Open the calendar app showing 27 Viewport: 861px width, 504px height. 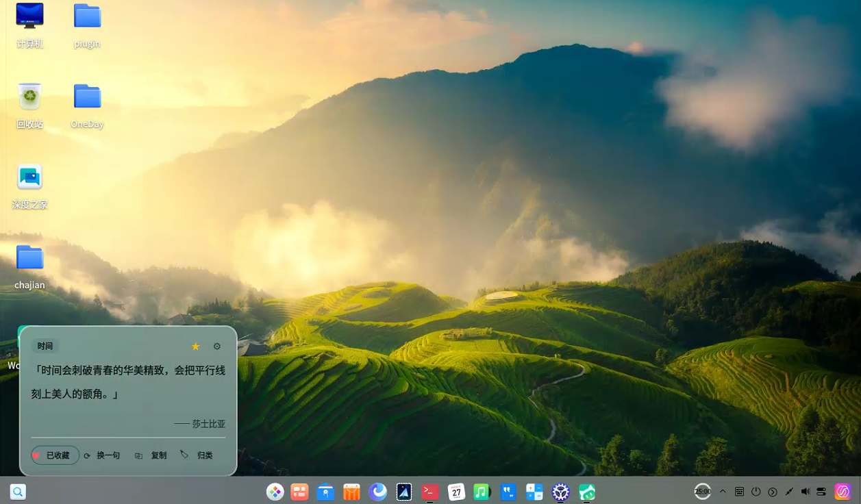point(456,492)
